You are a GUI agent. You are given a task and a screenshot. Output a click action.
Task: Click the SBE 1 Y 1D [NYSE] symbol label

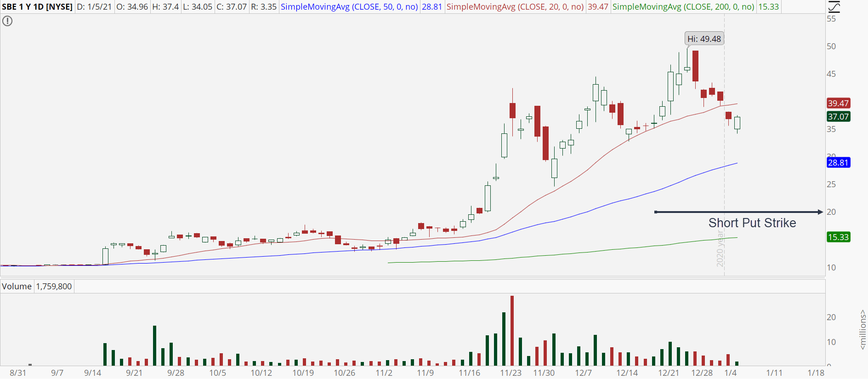[x=37, y=7]
